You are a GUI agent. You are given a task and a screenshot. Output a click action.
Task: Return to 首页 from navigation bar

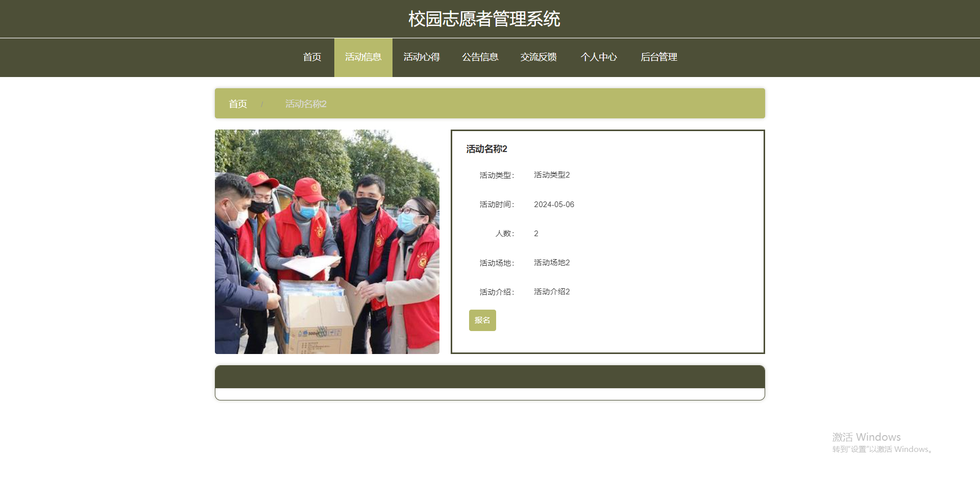click(312, 57)
